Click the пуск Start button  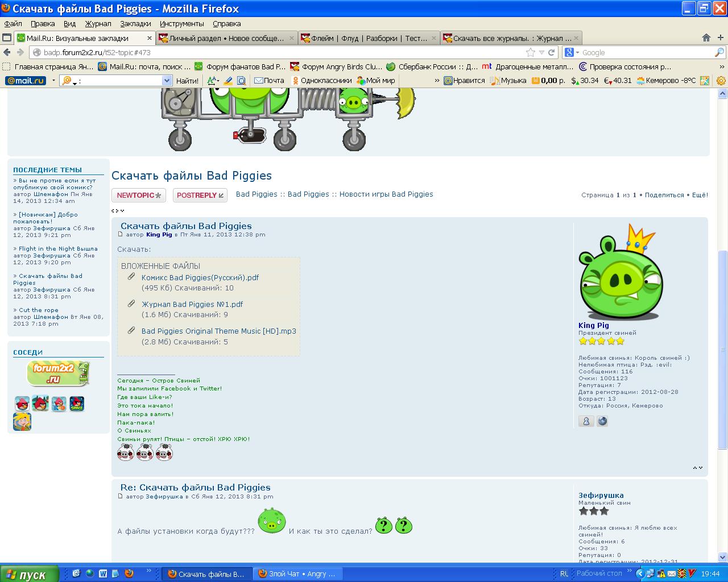tap(29, 574)
